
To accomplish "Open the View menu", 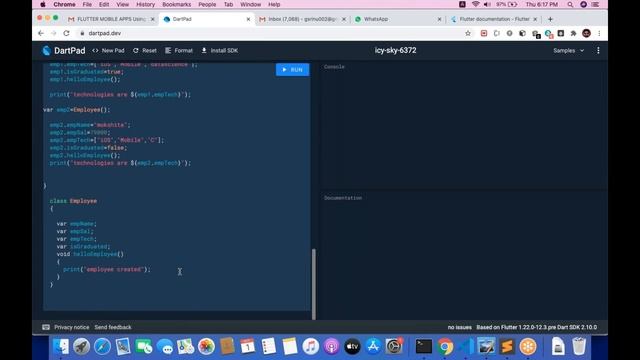I will pyautogui.click(x=122, y=4).
